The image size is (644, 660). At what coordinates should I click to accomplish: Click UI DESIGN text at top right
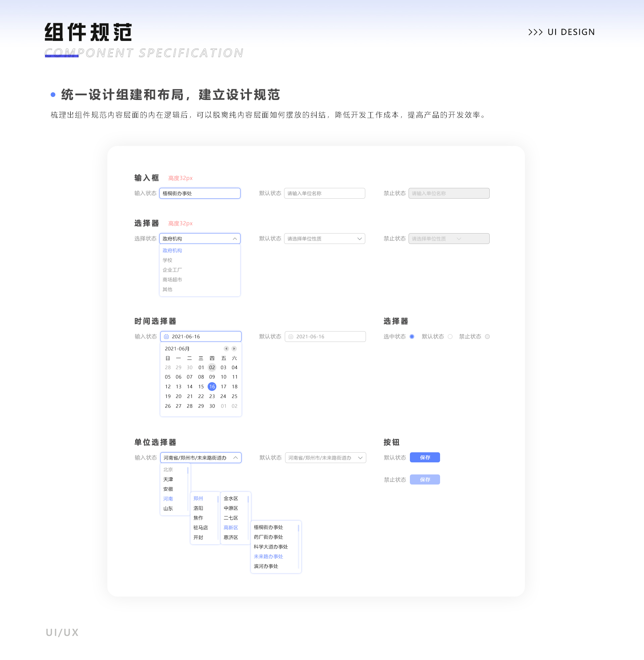coord(571,32)
